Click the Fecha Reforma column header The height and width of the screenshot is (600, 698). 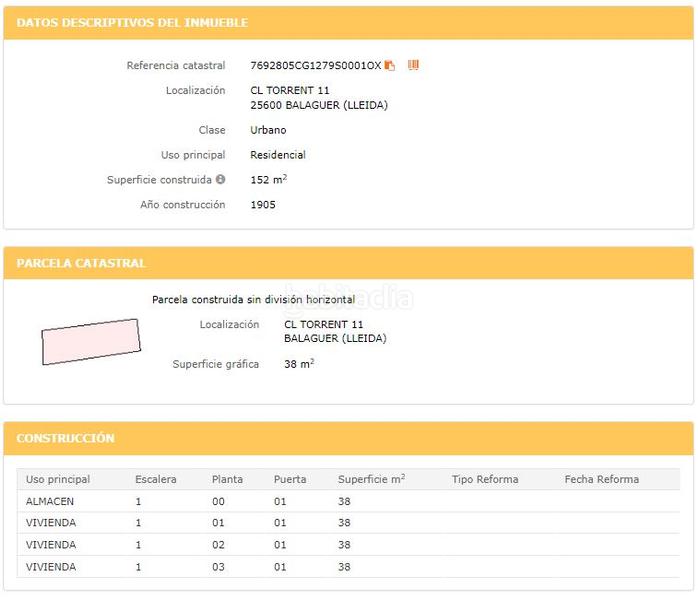point(601,479)
